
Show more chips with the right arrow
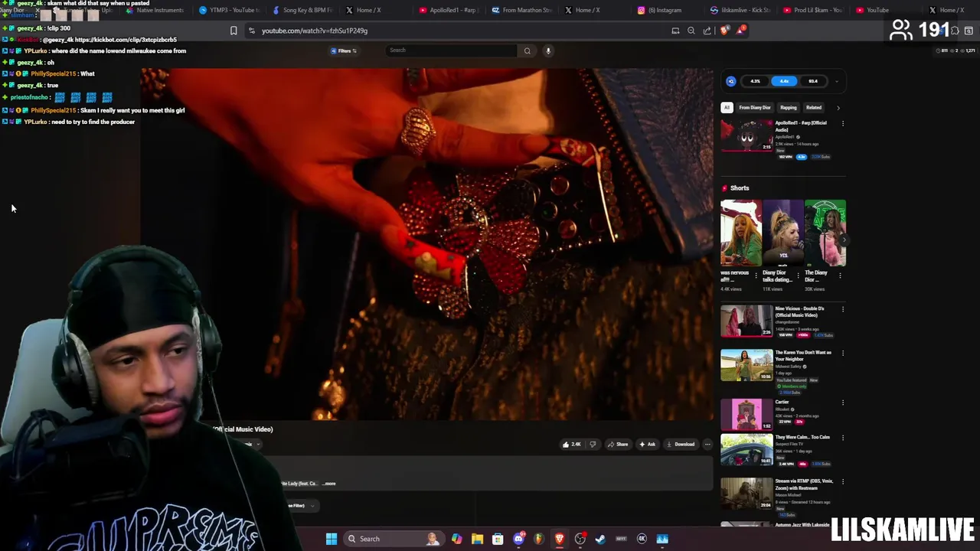(838, 108)
